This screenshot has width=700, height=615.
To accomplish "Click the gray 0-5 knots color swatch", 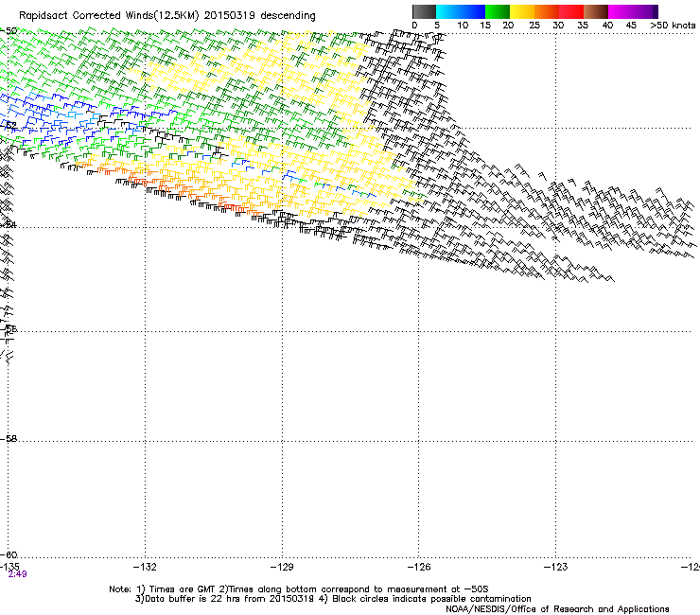I will click(424, 11).
